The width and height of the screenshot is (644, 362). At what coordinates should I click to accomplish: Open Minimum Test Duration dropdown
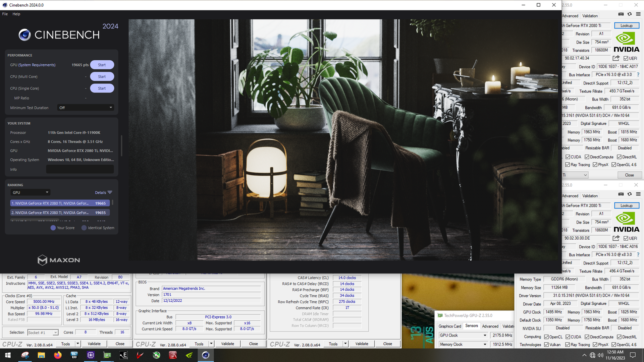[85, 108]
